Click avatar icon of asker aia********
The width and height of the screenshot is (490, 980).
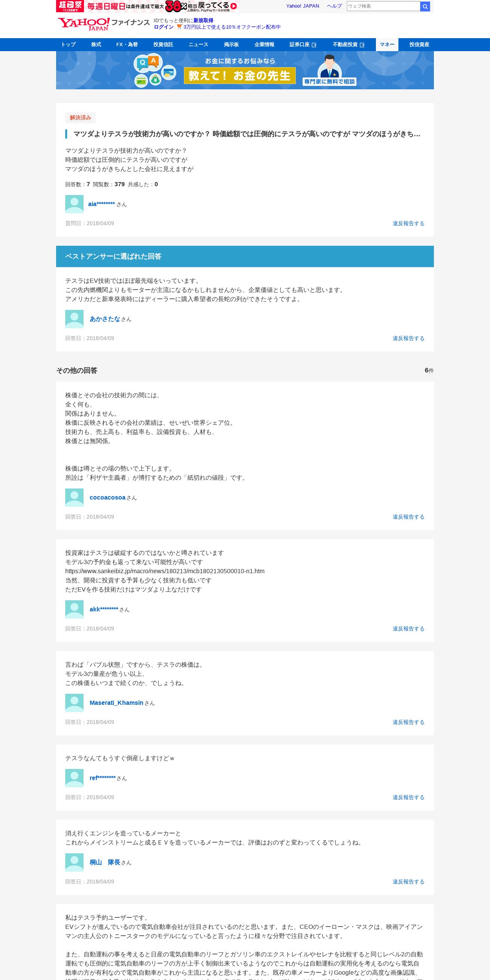click(x=74, y=204)
